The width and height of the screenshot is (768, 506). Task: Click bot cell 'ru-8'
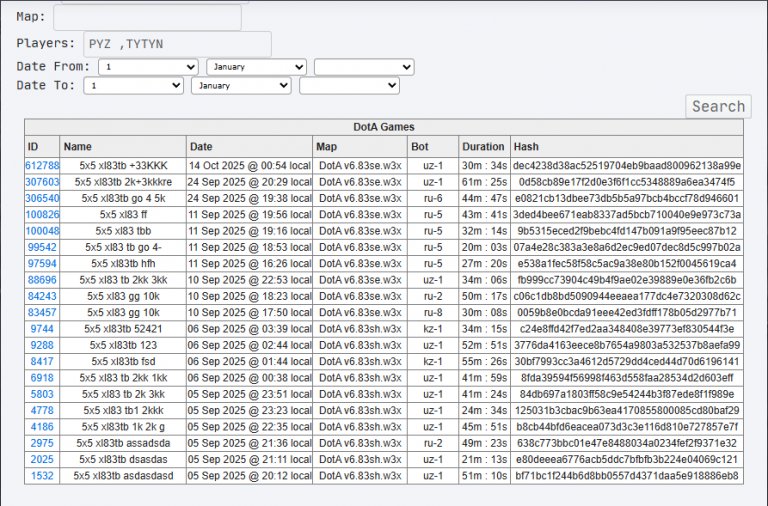pyautogui.click(x=433, y=313)
